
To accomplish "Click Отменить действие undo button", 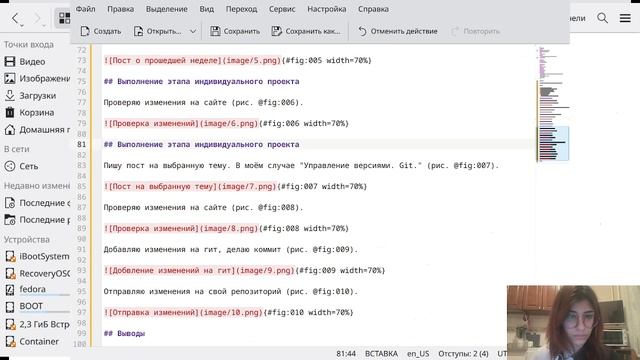I will click(x=398, y=31).
